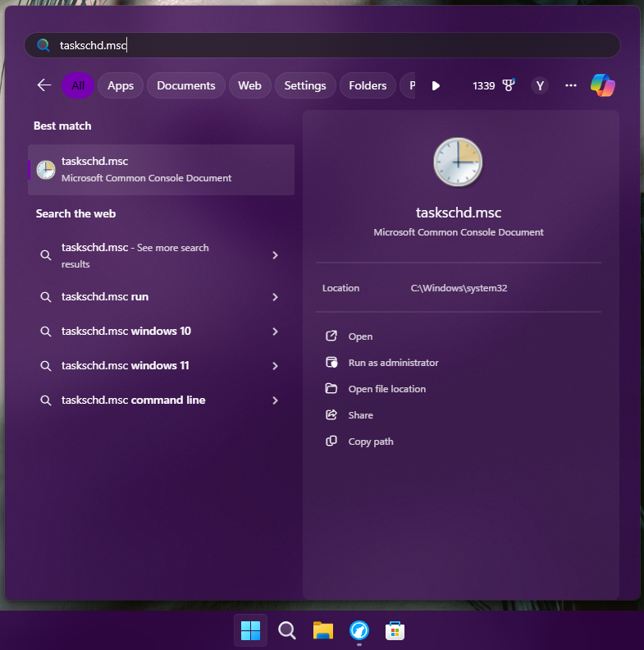
Task: Open the Y user account avatar
Action: pos(540,86)
